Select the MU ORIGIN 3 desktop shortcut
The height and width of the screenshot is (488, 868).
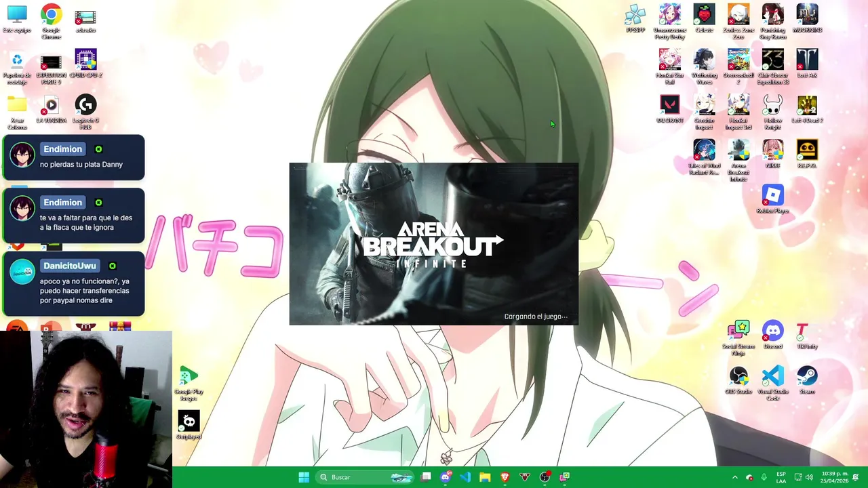[x=807, y=19]
